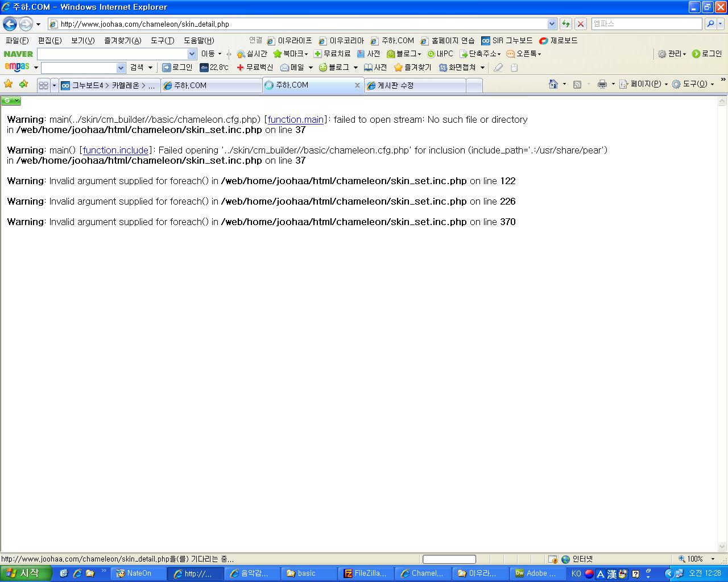Open the 보기(V) menu
The image size is (728, 582).
pos(82,40)
